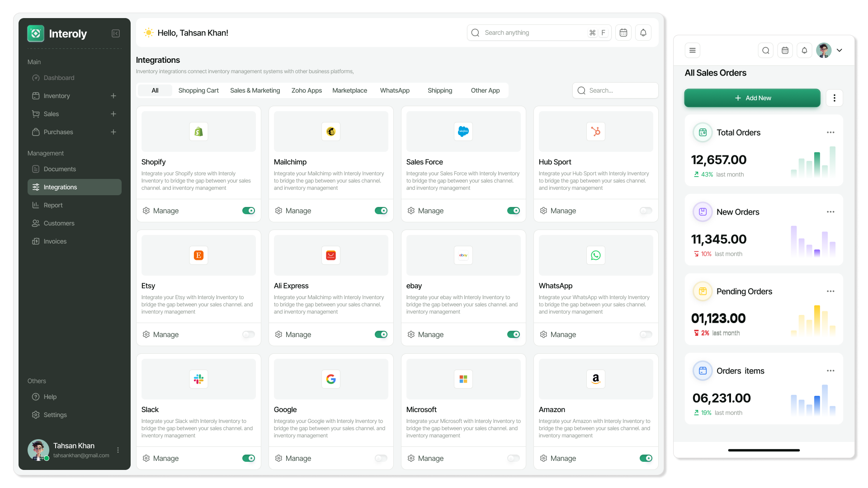Image resolution: width=868 pixels, height=488 pixels.
Task: Open Total Orders card options menu
Action: [830, 132]
